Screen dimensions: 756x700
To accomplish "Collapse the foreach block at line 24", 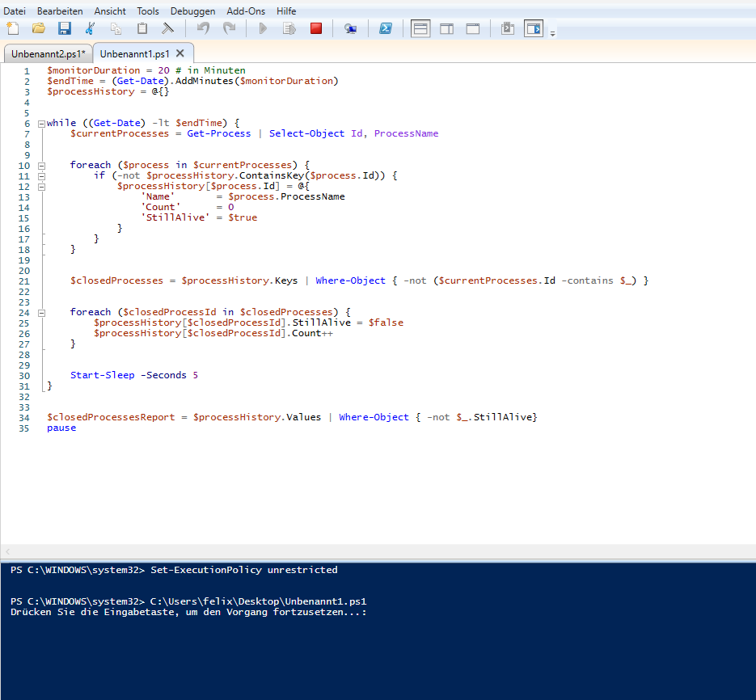I will (x=41, y=313).
